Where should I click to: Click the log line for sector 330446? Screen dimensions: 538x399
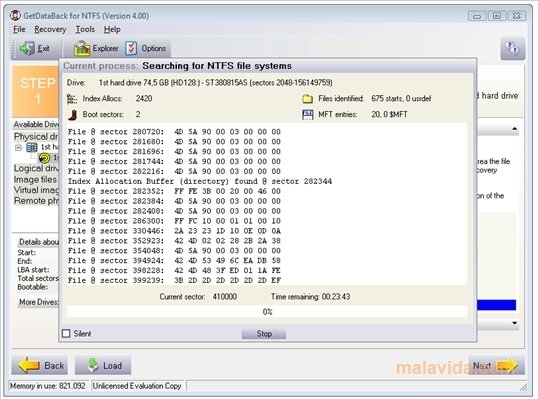pyautogui.click(x=174, y=231)
